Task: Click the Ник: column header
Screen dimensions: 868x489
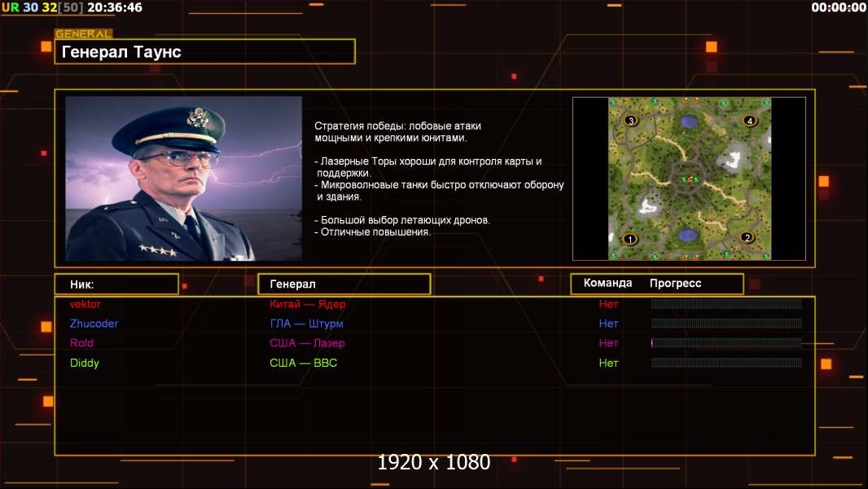Action: pyautogui.click(x=116, y=284)
